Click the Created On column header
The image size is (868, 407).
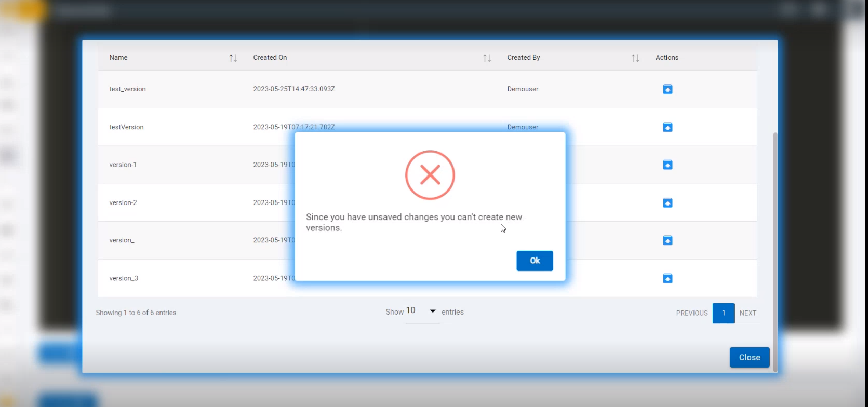pos(270,58)
